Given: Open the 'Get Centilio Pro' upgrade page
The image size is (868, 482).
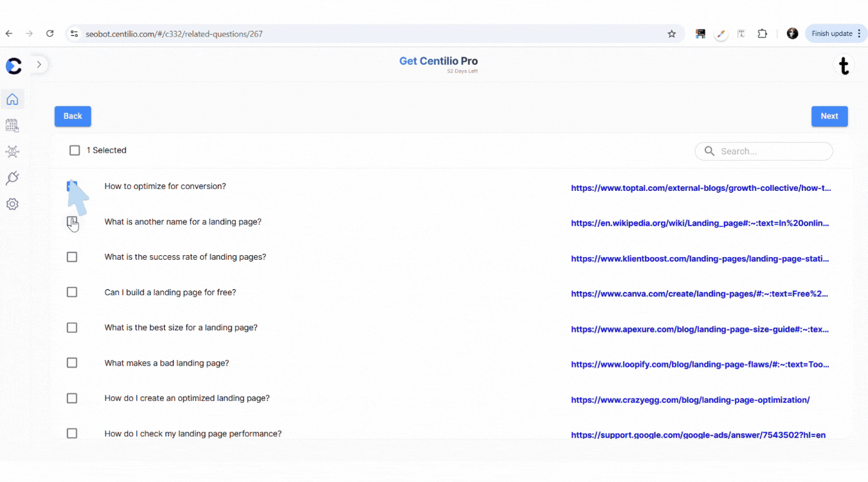Looking at the screenshot, I should coord(438,61).
